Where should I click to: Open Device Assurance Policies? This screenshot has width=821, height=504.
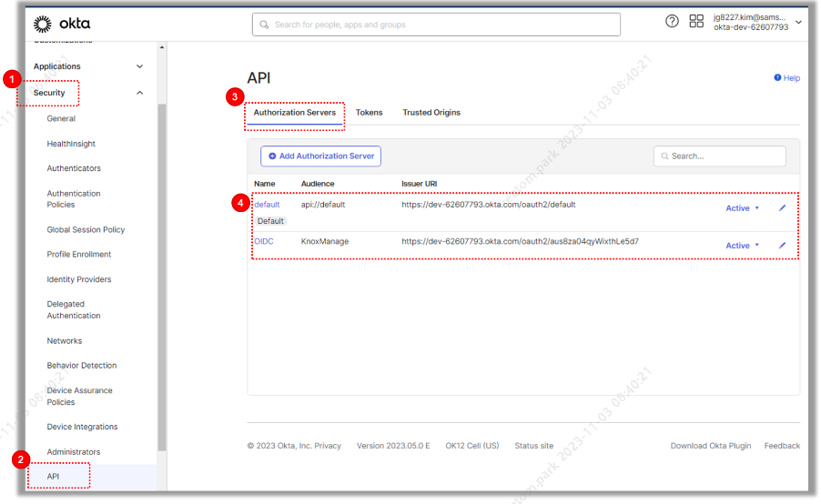(x=79, y=396)
